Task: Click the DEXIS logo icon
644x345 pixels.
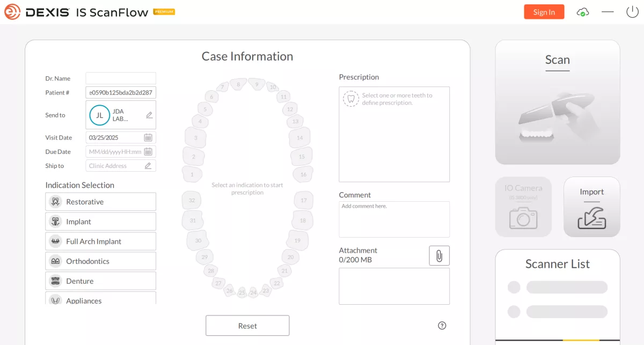Action: (x=12, y=12)
